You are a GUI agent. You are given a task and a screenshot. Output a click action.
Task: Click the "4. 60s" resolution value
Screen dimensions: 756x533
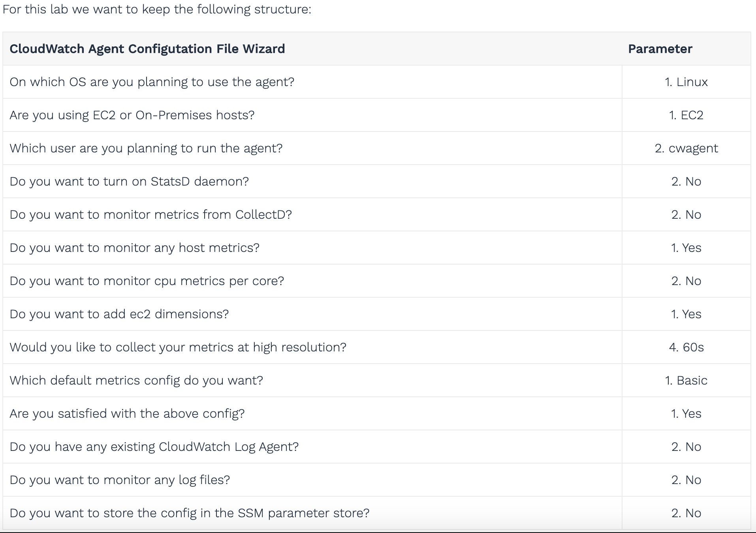(686, 347)
